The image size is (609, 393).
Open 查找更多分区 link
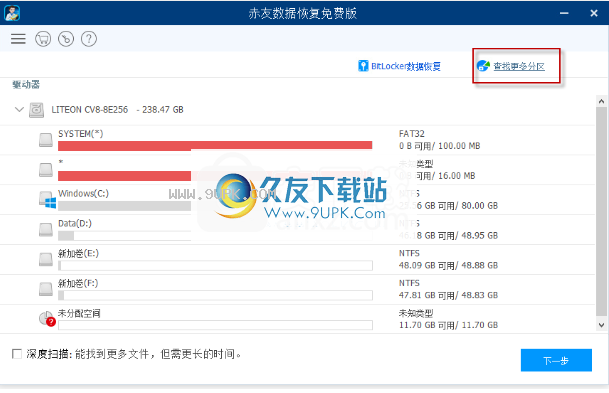pyautogui.click(x=519, y=66)
